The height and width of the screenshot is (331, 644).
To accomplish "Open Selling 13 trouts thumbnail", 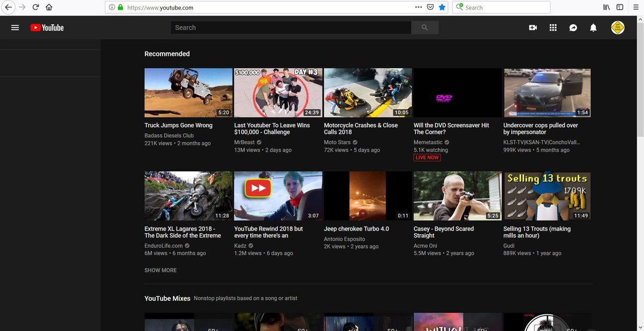I will [547, 196].
